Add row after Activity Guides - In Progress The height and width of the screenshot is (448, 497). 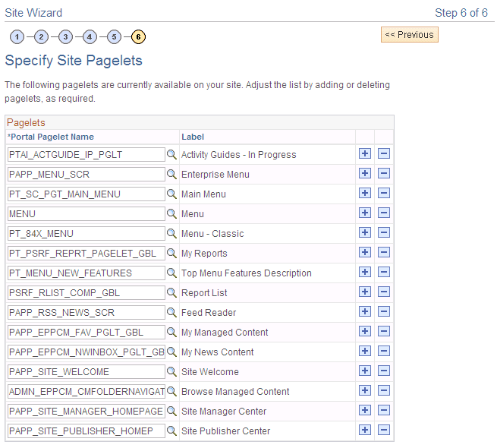point(365,153)
